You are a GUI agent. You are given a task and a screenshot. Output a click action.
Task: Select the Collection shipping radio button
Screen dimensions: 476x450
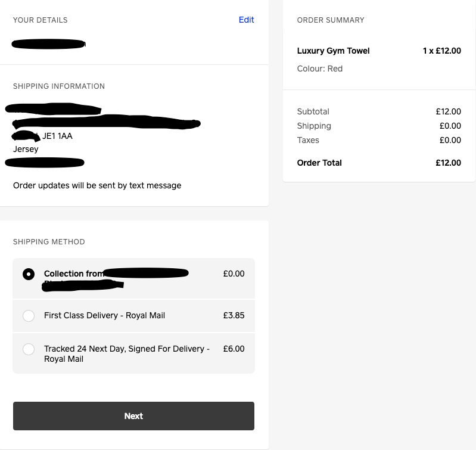tap(29, 274)
